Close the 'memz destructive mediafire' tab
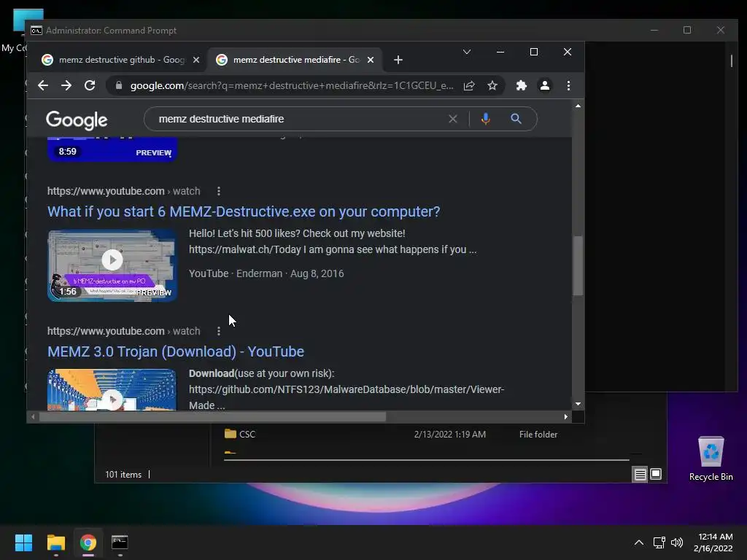Image resolution: width=747 pixels, height=560 pixels. [371, 60]
